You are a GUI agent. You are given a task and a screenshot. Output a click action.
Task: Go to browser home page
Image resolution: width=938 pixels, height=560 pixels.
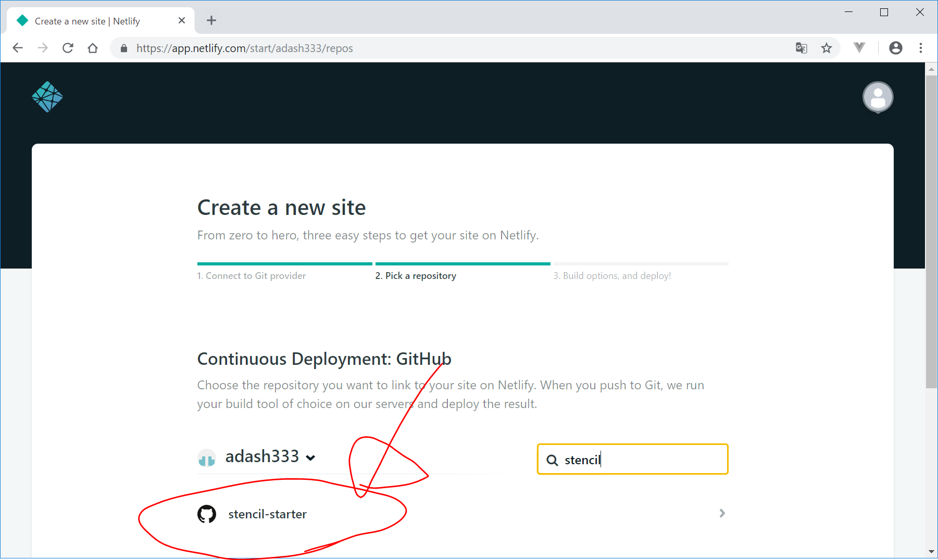[x=93, y=48]
